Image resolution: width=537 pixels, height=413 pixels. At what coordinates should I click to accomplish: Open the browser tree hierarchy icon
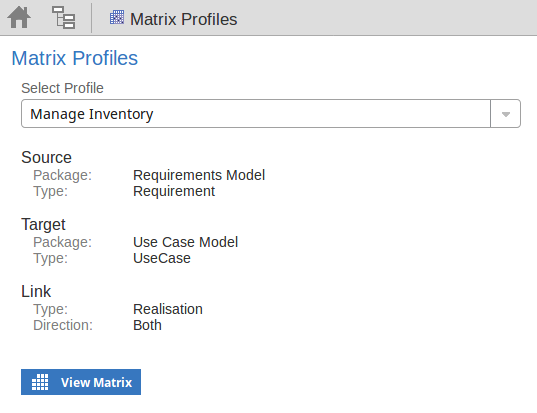click(x=63, y=17)
